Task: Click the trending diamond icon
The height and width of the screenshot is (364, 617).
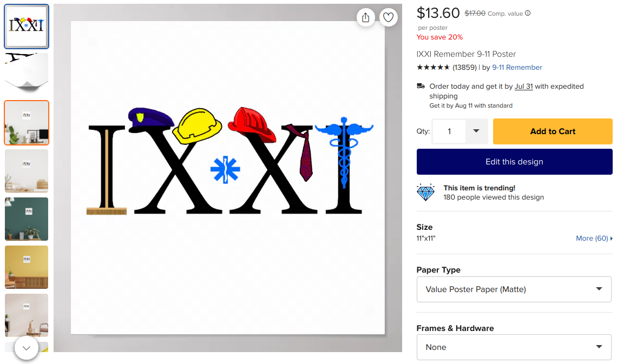Action: click(425, 192)
